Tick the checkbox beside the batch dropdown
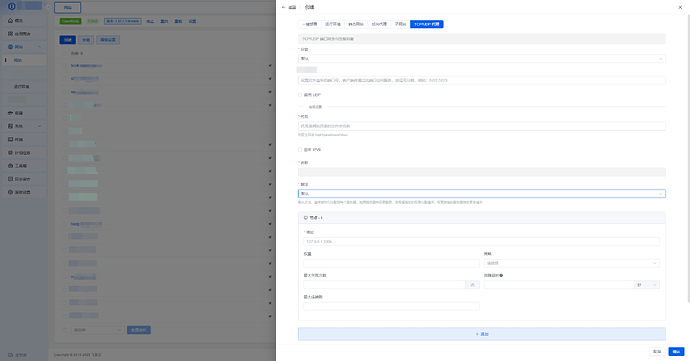This screenshot has height=361, width=690. click(x=64, y=330)
